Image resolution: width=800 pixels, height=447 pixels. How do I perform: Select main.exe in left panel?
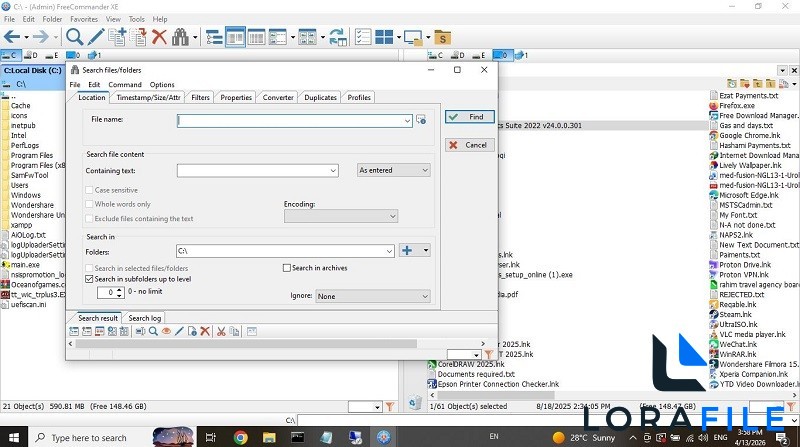coord(25,265)
